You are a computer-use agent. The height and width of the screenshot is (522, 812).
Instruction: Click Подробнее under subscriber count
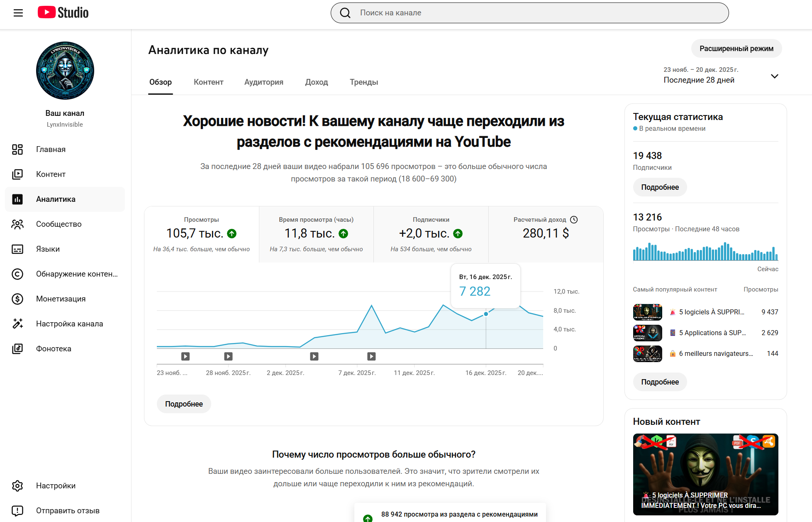(x=660, y=187)
